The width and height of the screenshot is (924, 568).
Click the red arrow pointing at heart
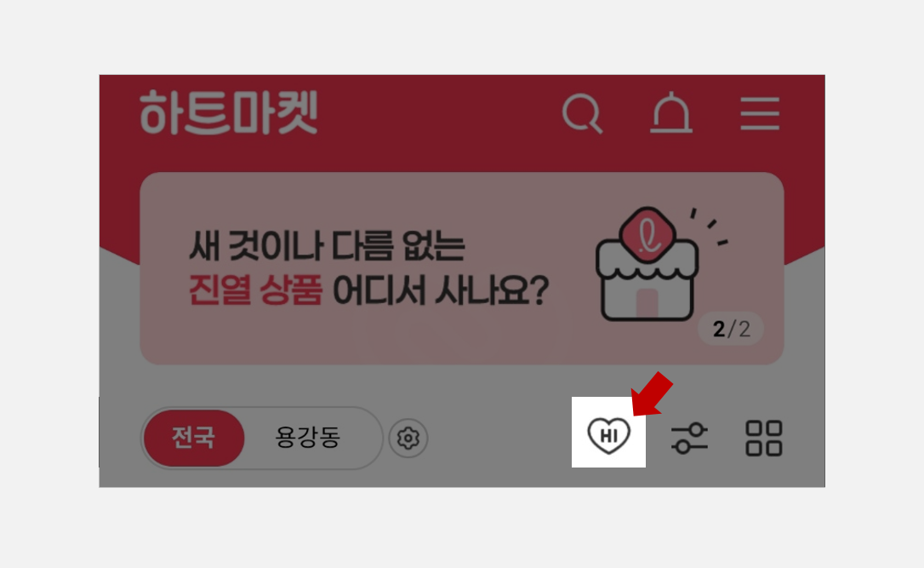[652, 394]
